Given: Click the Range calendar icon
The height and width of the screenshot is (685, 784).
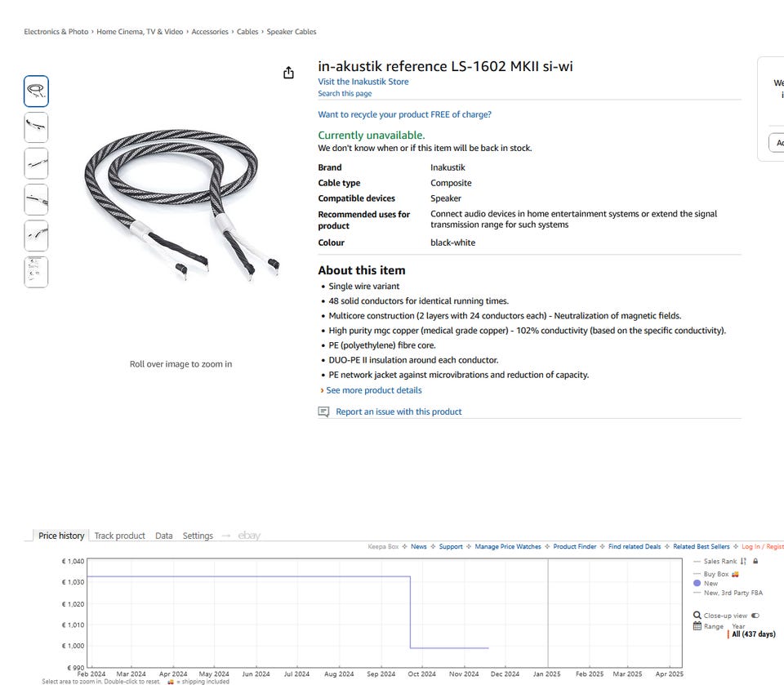Looking at the screenshot, I should pos(697,626).
